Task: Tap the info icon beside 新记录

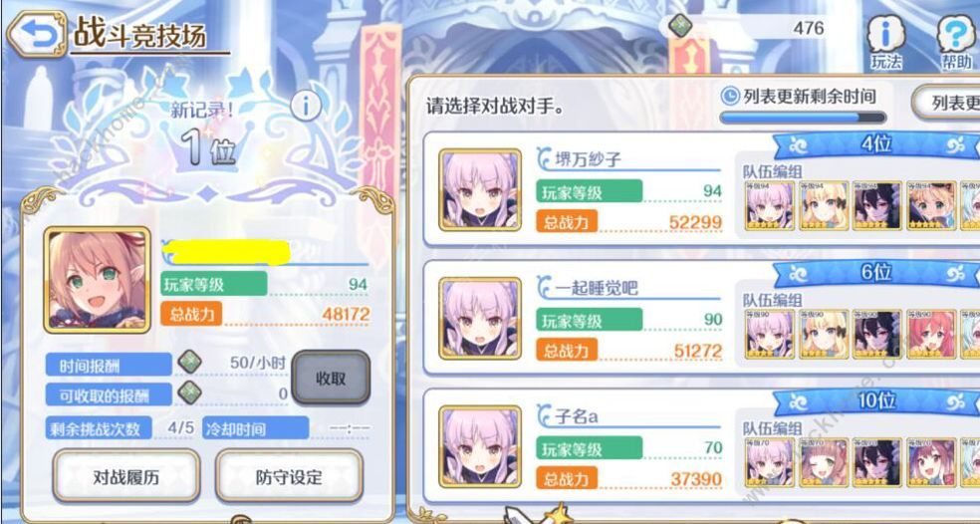Action: point(306,107)
